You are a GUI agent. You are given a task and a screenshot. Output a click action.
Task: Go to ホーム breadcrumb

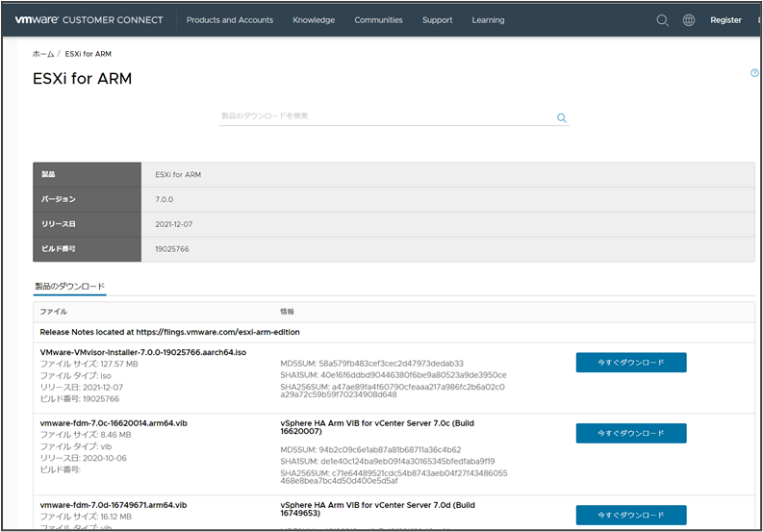tap(43, 54)
